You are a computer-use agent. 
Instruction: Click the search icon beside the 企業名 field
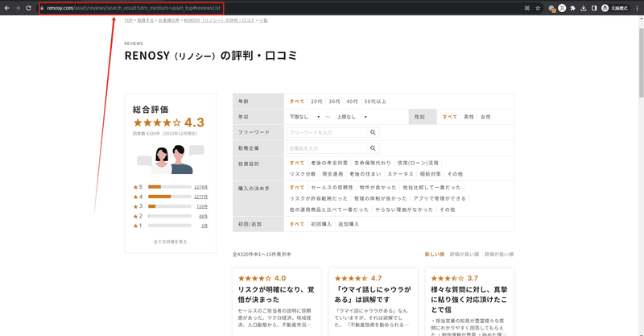pos(373,148)
